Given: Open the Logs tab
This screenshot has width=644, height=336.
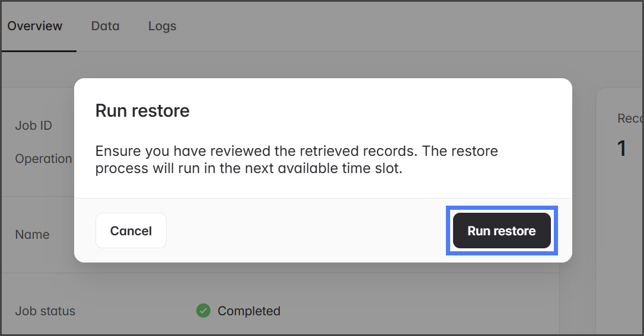Looking at the screenshot, I should [x=162, y=26].
